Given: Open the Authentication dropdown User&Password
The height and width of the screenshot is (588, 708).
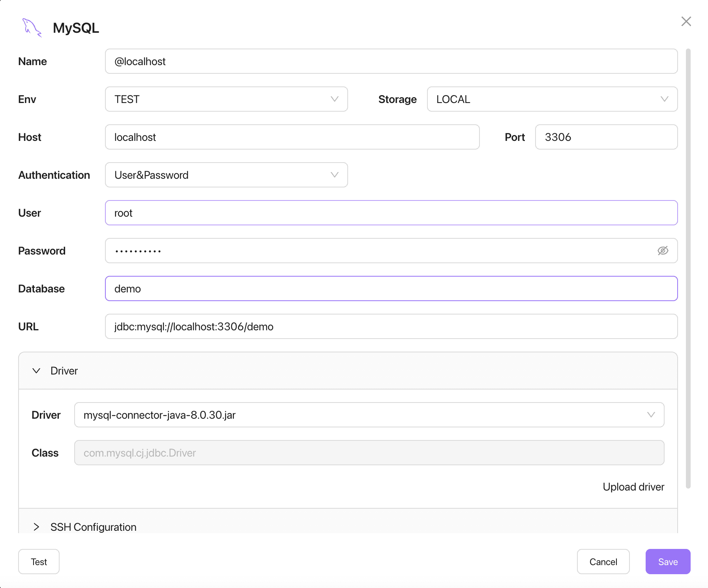Looking at the screenshot, I should [x=226, y=175].
